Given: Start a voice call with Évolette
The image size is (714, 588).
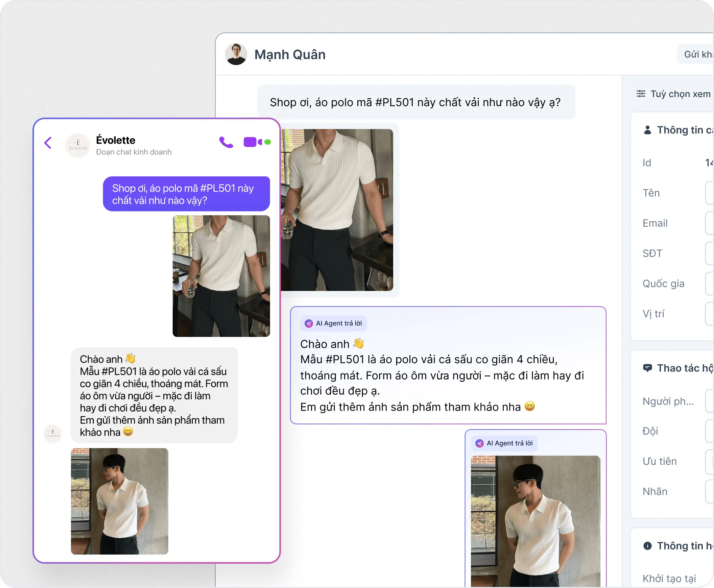Looking at the screenshot, I should (226, 142).
